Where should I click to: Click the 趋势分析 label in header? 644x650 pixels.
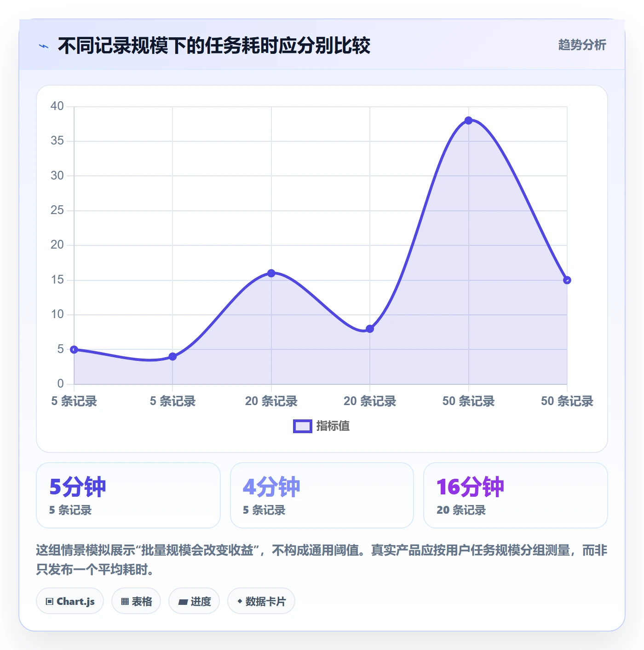click(582, 45)
